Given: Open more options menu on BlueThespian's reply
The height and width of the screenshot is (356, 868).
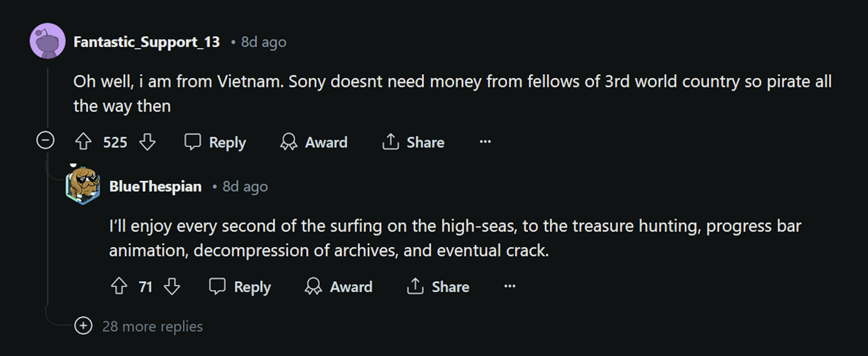Looking at the screenshot, I should point(510,286).
